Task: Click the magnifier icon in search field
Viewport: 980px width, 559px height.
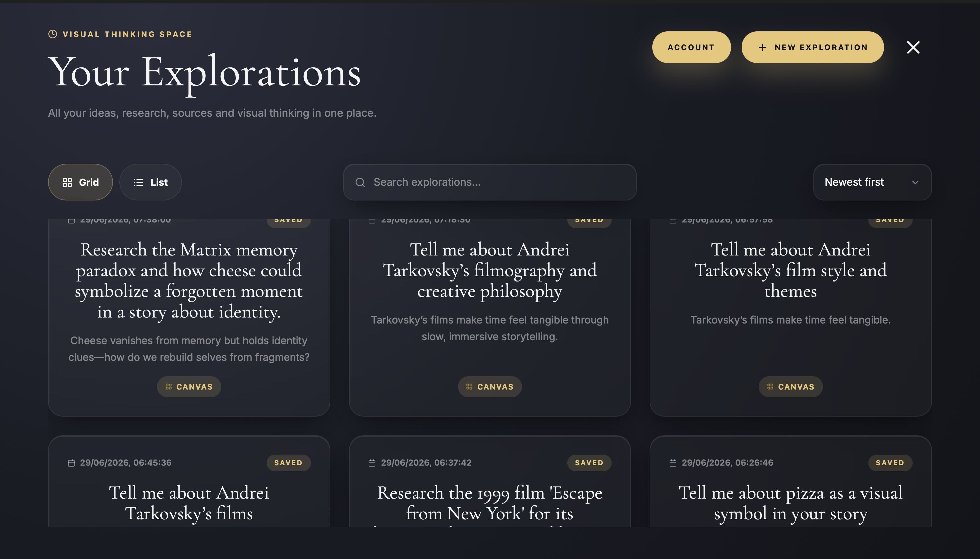Action: pyautogui.click(x=360, y=182)
